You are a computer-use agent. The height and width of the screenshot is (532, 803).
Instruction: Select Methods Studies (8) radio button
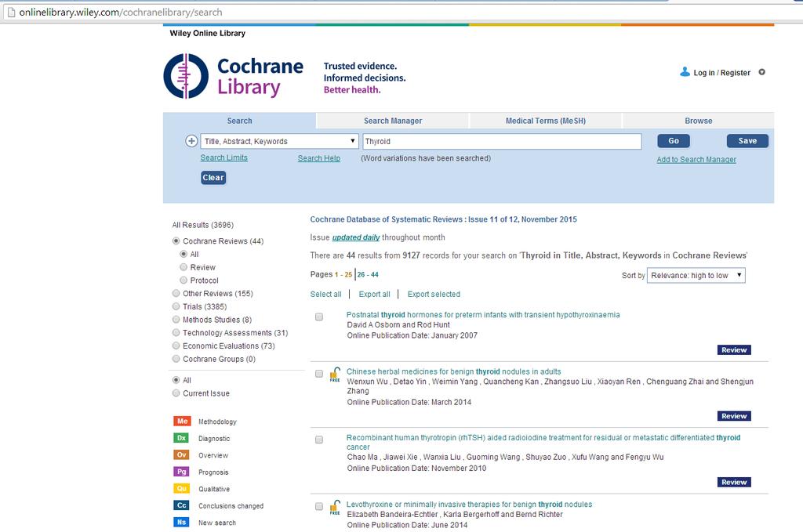[176, 320]
